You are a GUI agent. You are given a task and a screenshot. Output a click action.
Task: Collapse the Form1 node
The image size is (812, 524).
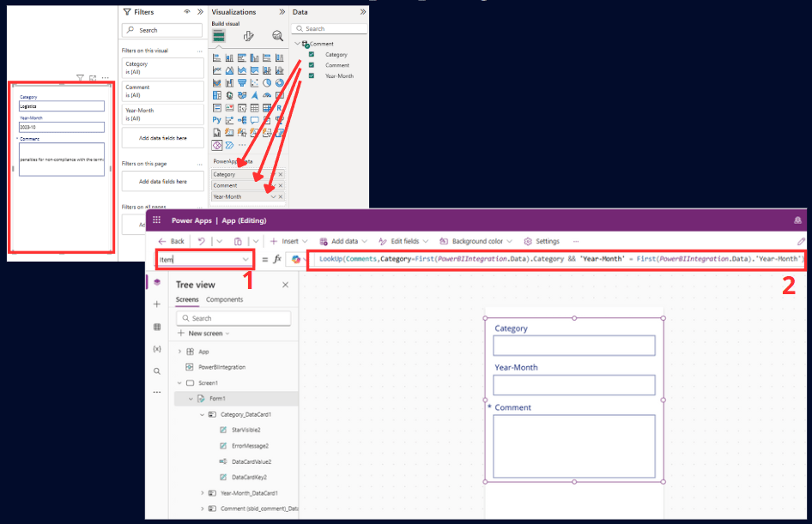click(191, 399)
